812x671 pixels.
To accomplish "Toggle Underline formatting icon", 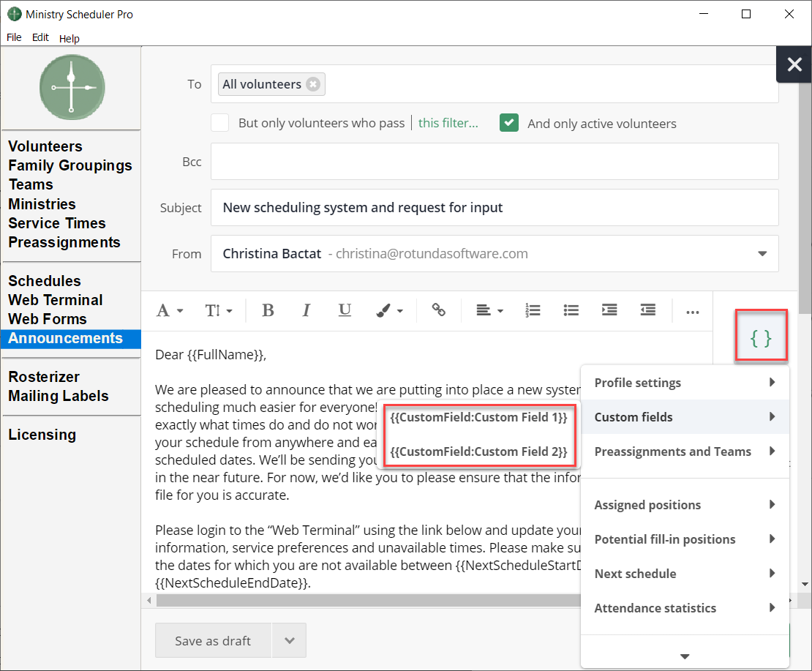I will [345, 310].
